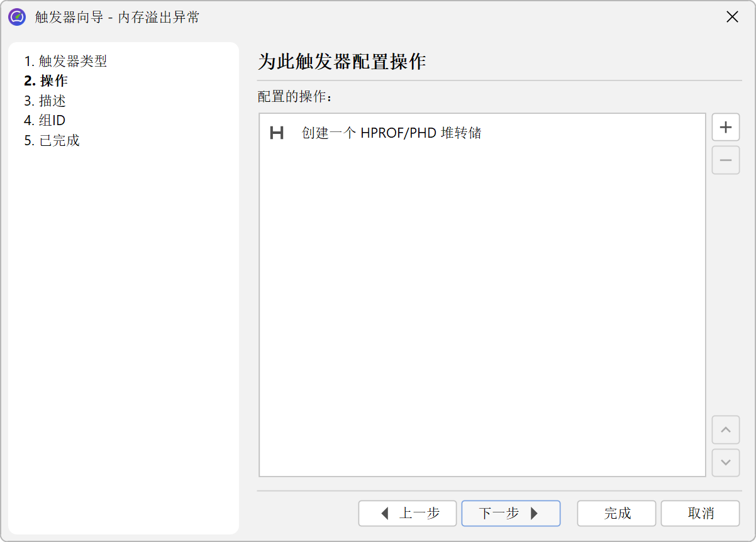This screenshot has height=542, width=756.
Task: Open step 1. 触发器类型
Action: click(65, 62)
